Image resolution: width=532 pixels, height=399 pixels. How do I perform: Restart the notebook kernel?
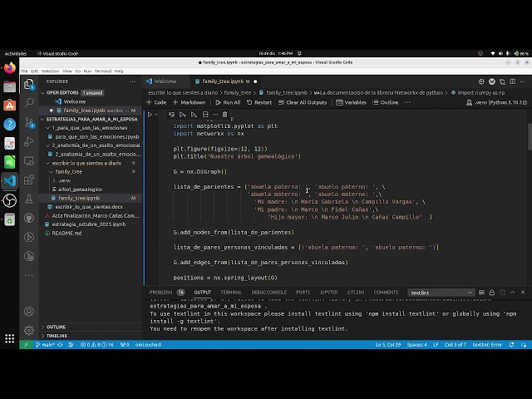[x=259, y=102]
